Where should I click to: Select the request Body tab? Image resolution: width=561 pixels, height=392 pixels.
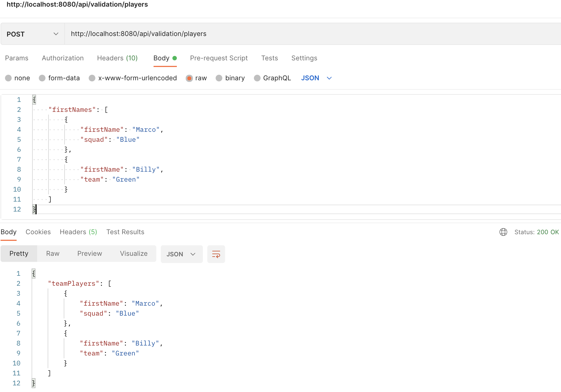[x=165, y=58]
